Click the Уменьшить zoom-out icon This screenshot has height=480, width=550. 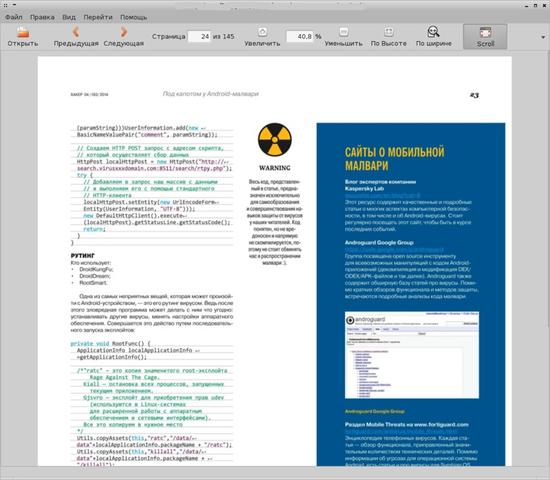[x=343, y=32]
